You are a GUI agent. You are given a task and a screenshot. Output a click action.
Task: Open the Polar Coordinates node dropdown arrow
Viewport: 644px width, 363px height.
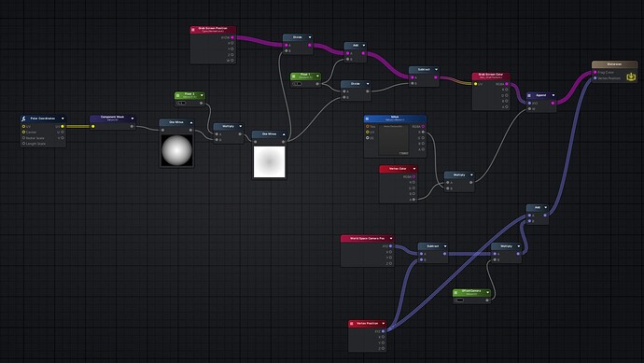tap(63, 119)
